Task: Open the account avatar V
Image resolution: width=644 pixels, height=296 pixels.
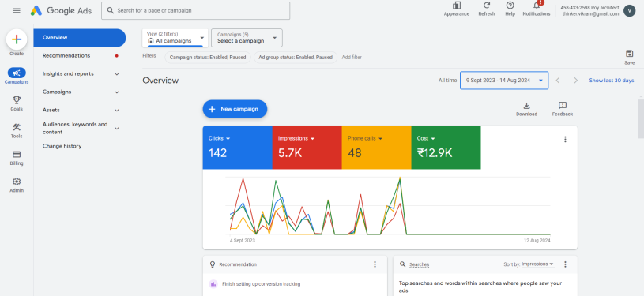Action: [629, 11]
